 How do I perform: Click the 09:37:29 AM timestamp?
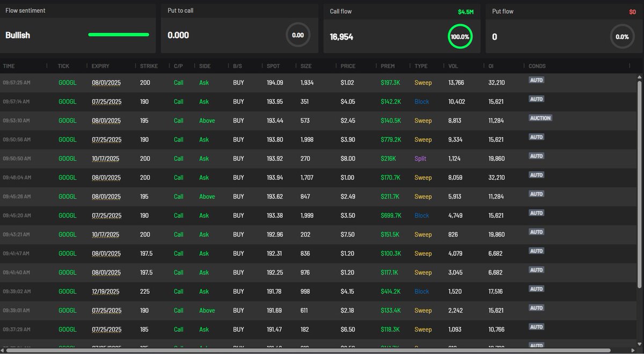coord(17,329)
